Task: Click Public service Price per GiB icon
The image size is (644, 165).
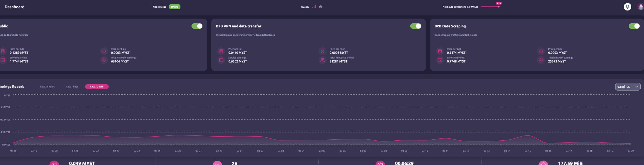Action: pos(3,51)
